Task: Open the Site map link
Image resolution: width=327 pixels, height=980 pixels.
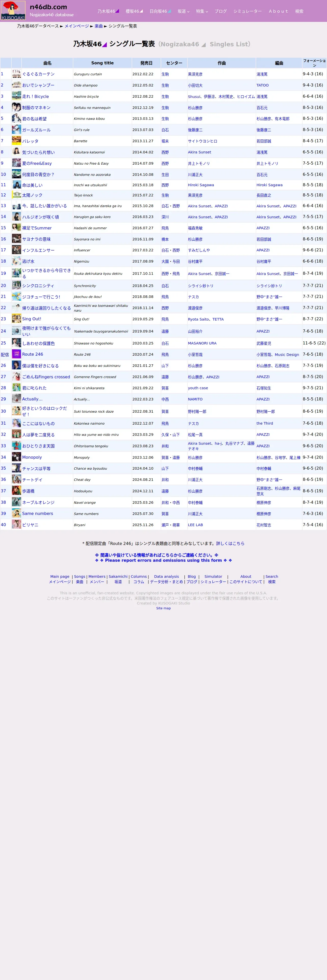Action: coord(163,608)
